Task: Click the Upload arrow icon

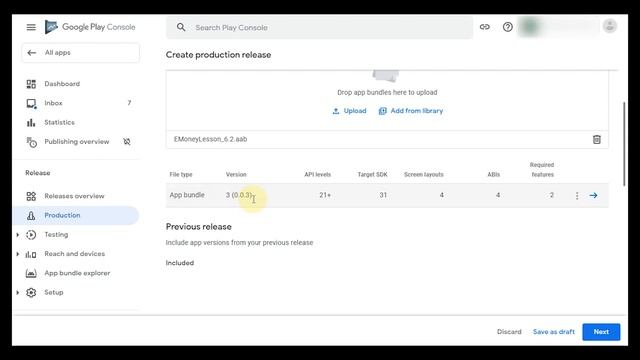Action: coord(336,111)
